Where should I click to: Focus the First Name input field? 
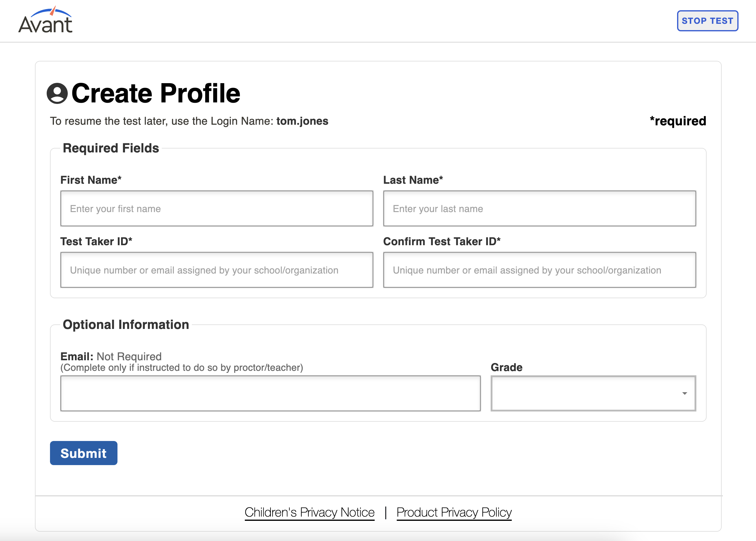217,208
